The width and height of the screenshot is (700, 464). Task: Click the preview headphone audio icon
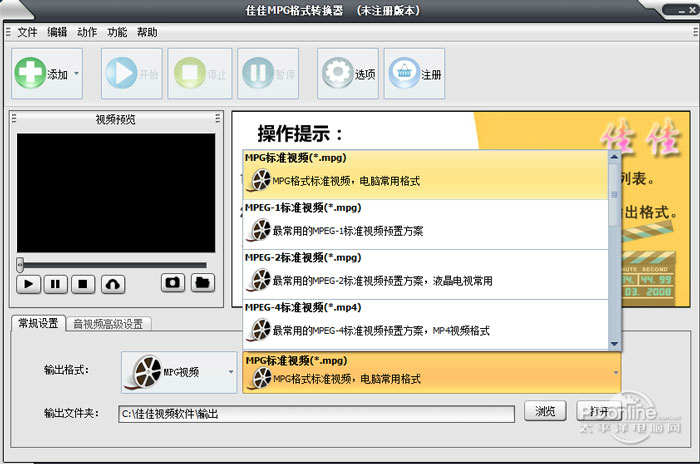pyautogui.click(x=113, y=284)
